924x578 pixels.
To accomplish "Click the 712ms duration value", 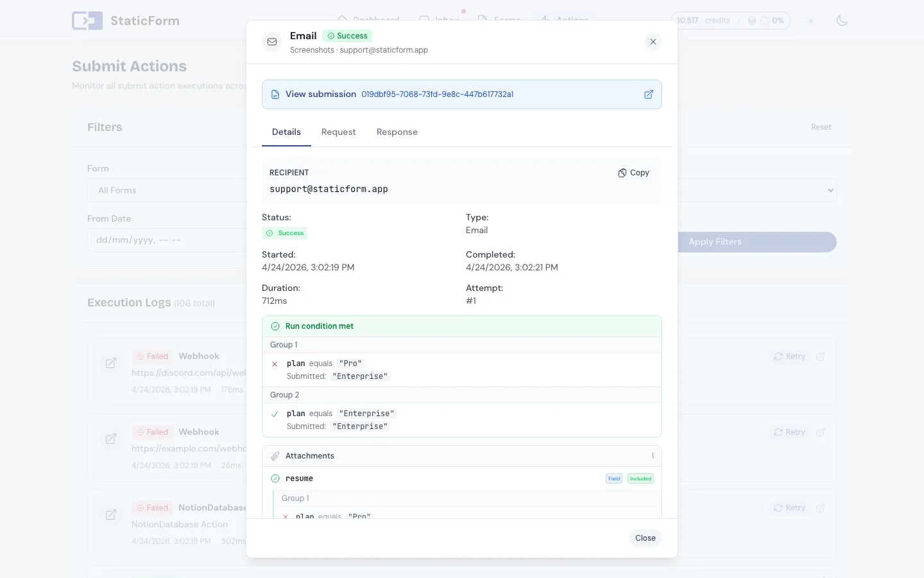I will [x=275, y=301].
